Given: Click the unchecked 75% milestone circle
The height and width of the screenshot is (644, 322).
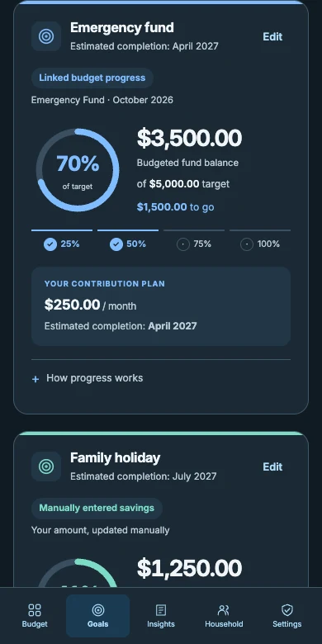Looking at the screenshot, I should click(182, 244).
